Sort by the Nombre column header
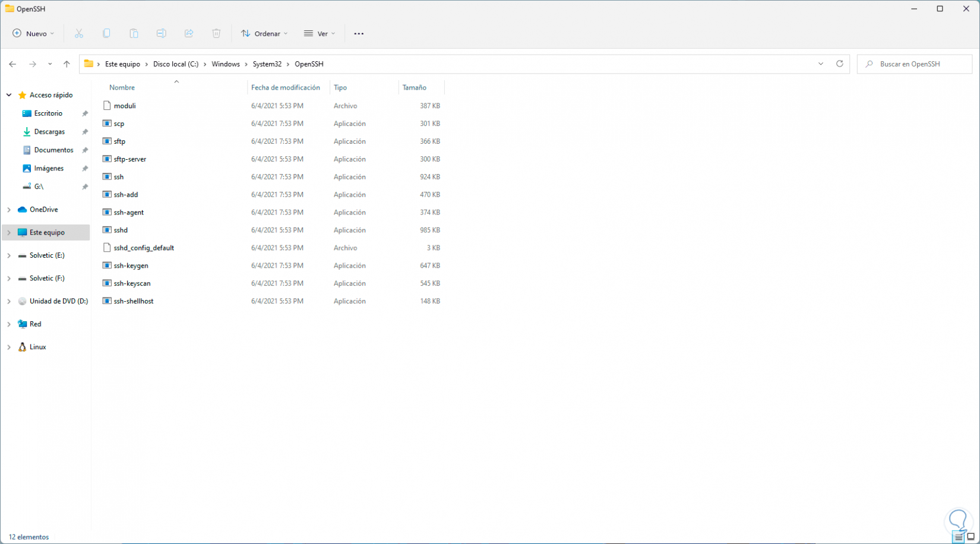This screenshot has height=544, width=980. pyautogui.click(x=122, y=87)
